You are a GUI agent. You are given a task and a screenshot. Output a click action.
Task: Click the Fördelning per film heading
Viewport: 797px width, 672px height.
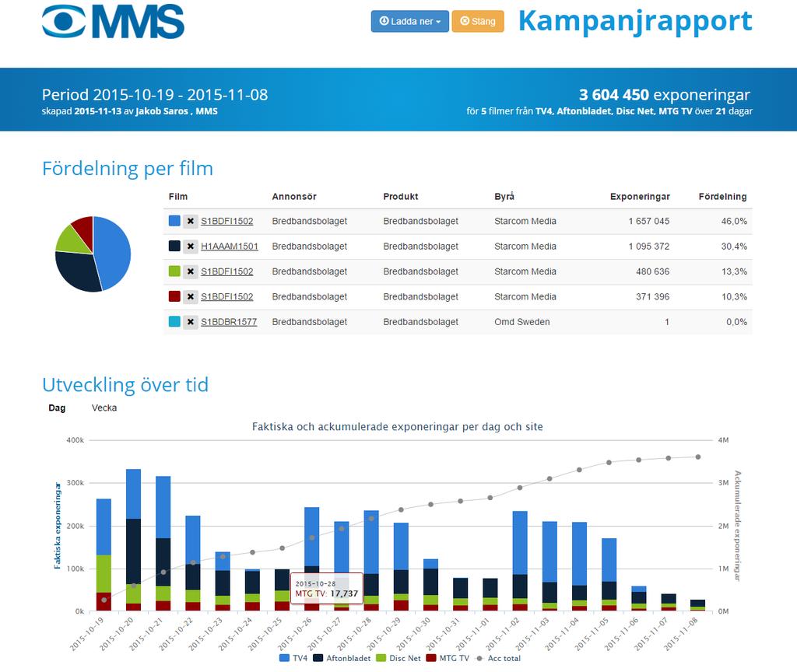128,169
